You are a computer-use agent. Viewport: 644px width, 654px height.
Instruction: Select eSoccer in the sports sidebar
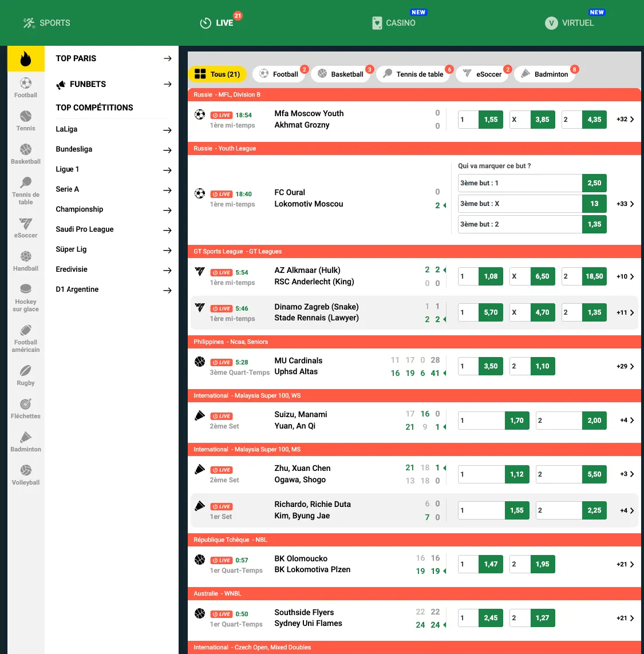point(26,228)
